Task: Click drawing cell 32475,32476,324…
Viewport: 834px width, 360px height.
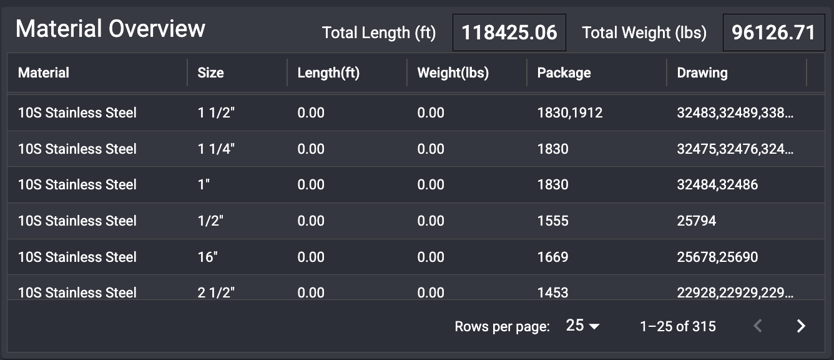Action: click(735, 149)
